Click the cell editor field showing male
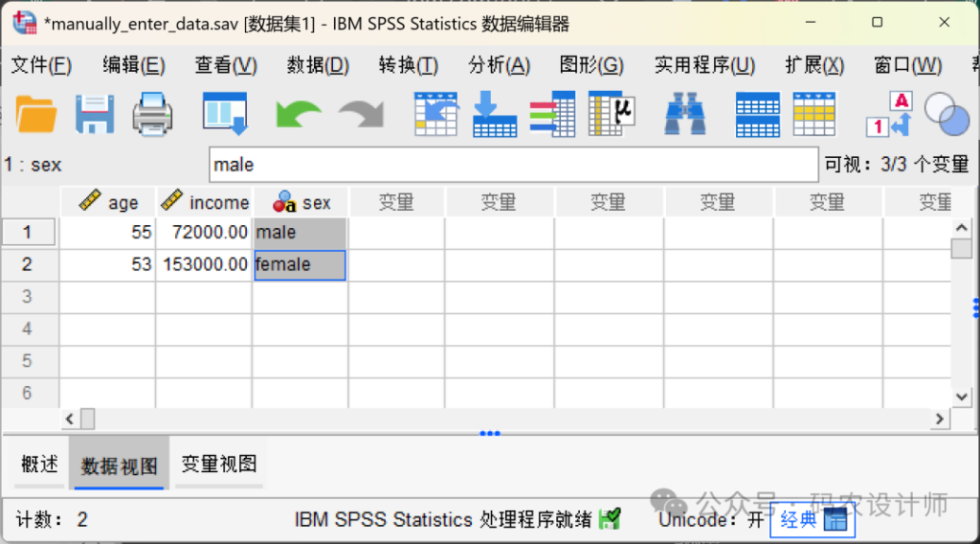980x544 pixels. coord(513,165)
